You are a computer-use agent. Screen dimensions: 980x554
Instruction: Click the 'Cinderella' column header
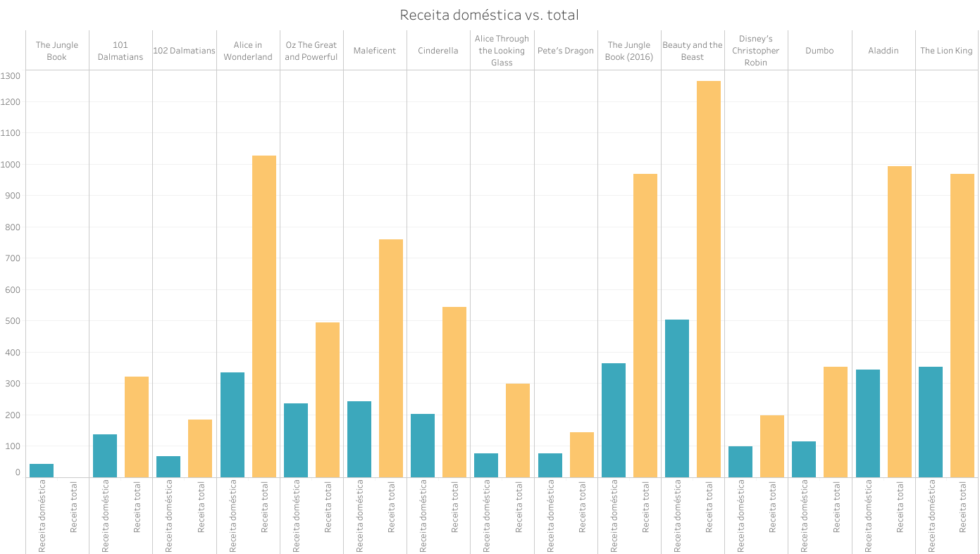(x=438, y=51)
